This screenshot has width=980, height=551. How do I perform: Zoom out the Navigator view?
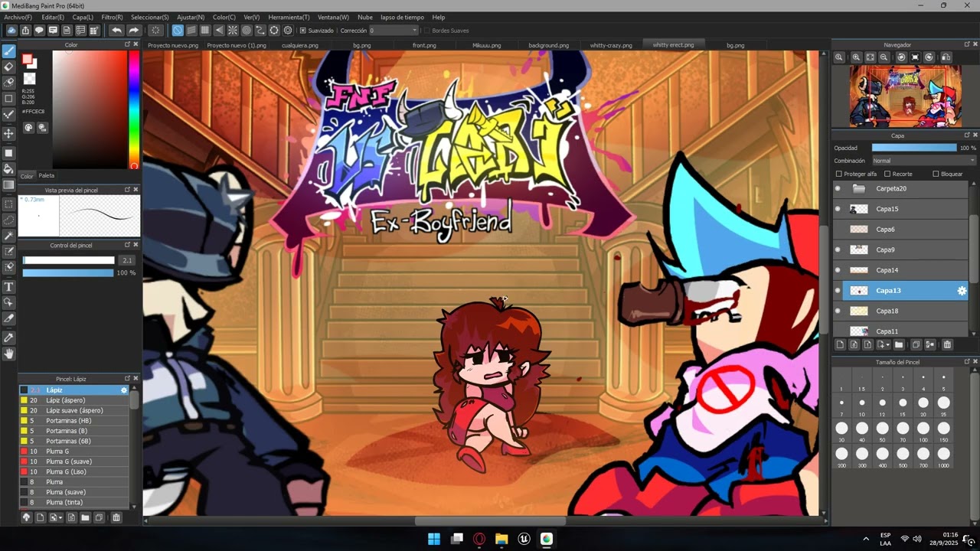tap(884, 57)
